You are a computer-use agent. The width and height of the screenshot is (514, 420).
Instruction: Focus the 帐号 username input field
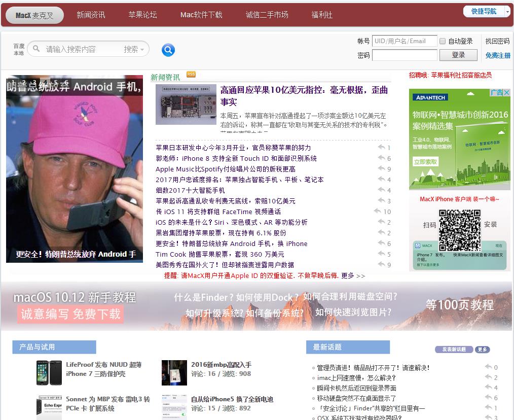click(x=405, y=41)
